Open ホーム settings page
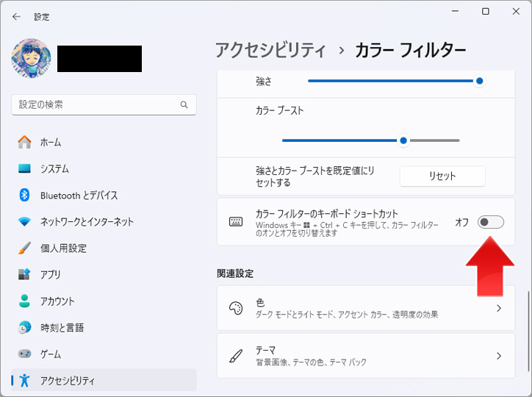 pyautogui.click(x=104, y=142)
